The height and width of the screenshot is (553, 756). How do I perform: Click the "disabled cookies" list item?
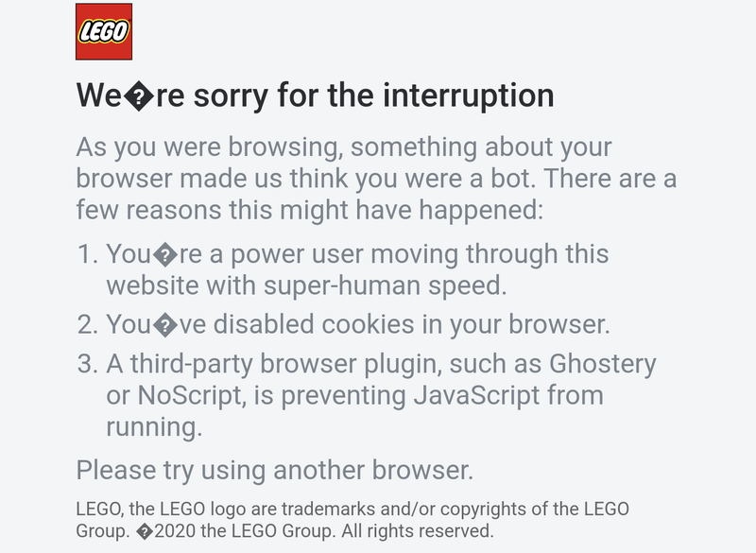pyautogui.click(x=357, y=324)
